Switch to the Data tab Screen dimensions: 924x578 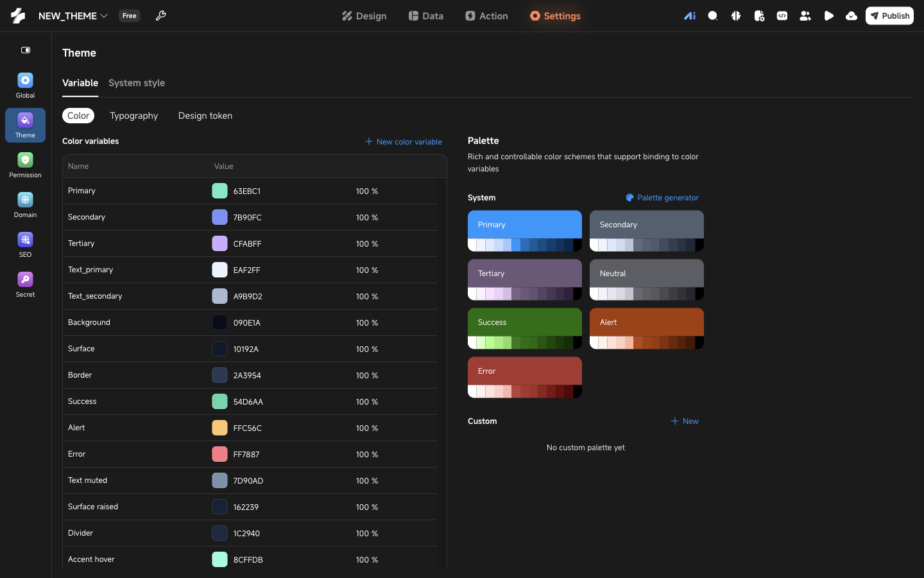[426, 16]
